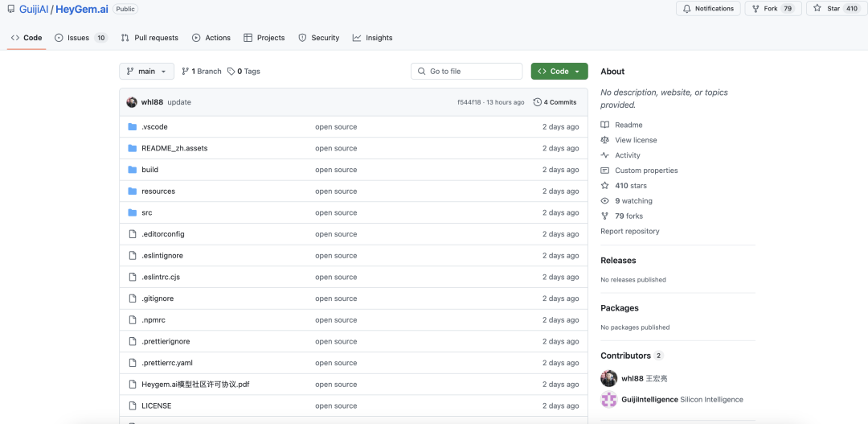Open commit hash f544f18
Viewport: 868px width, 424px height.
(469, 102)
